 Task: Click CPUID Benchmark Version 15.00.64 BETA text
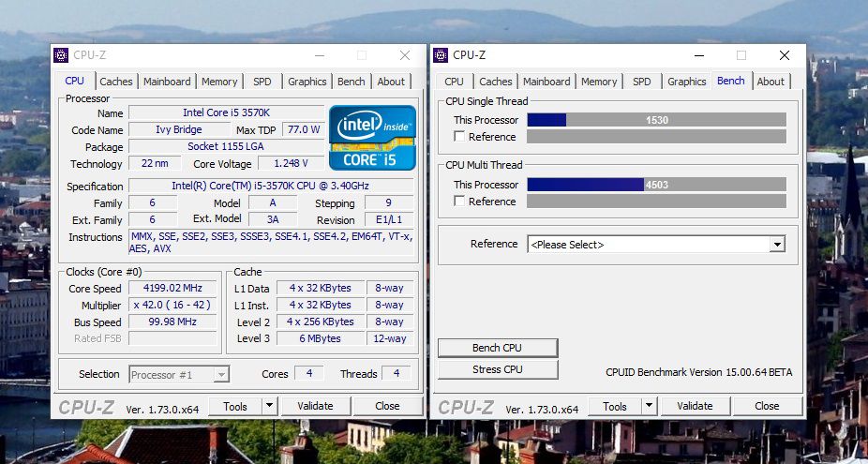(699, 373)
